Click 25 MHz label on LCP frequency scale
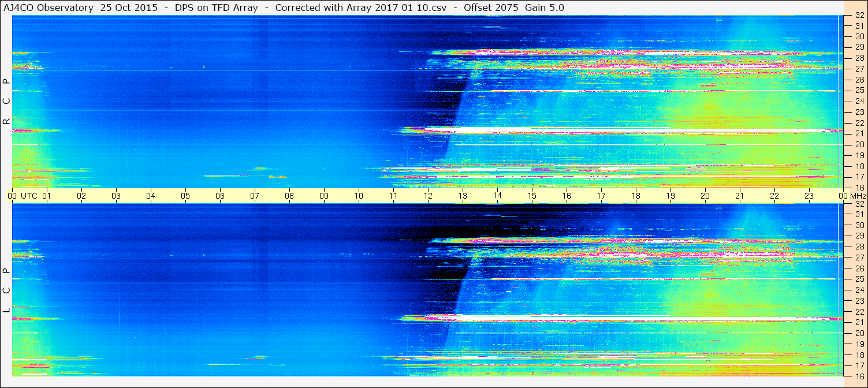 pos(859,279)
